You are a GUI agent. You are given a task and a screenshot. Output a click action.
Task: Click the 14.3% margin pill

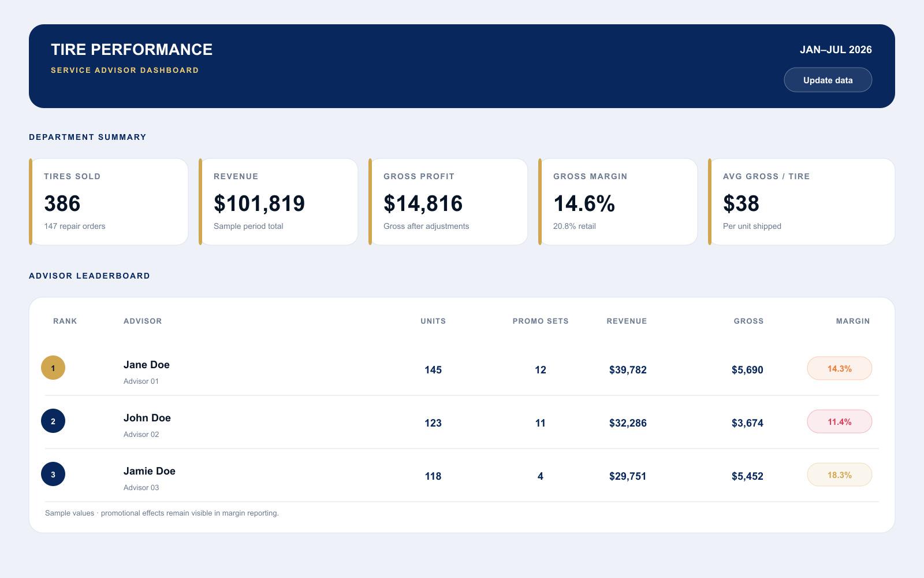tap(839, 368)
